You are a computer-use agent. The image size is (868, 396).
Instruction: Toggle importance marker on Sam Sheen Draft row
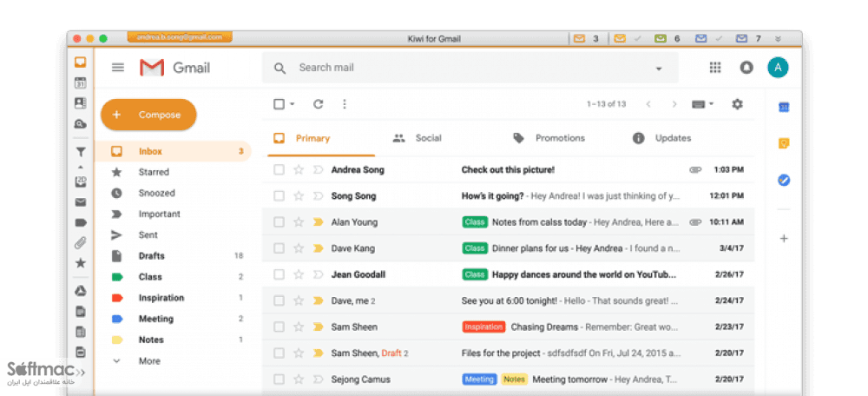[x=318, y=353]
